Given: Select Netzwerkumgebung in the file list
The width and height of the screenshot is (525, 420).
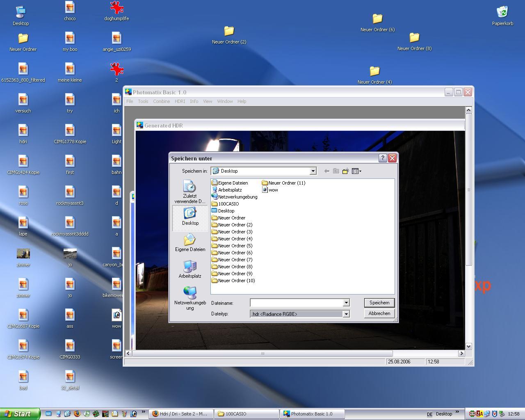Looking at the screenshot, I should 235,197.
